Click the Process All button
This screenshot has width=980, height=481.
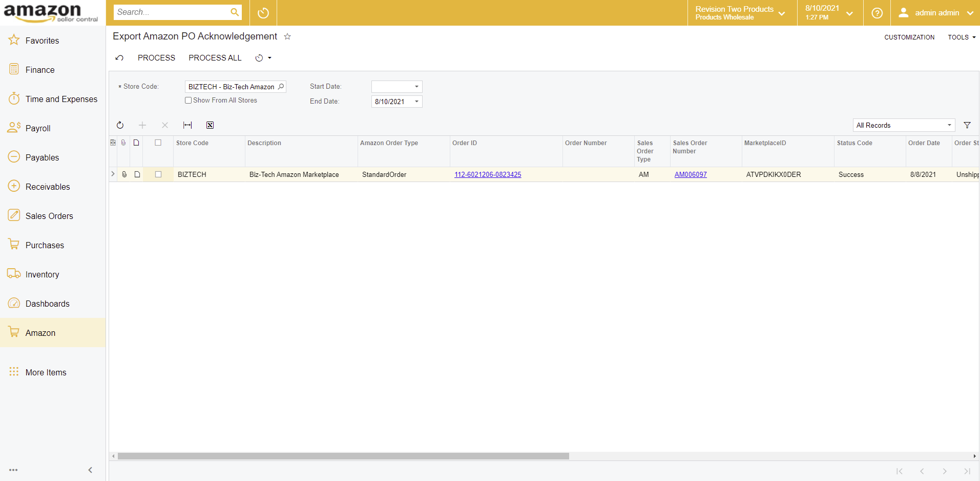click(215, 58)
